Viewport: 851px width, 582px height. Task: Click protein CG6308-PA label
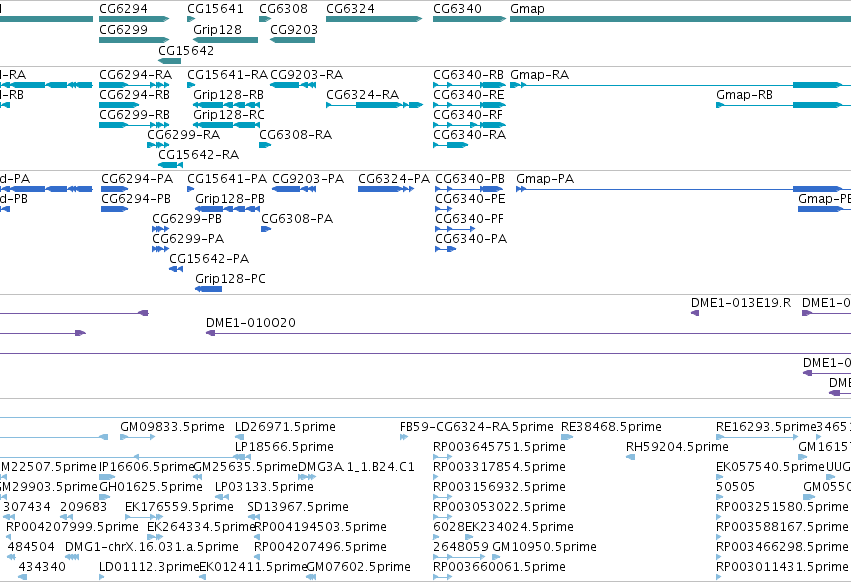click(x=297, y=219)
